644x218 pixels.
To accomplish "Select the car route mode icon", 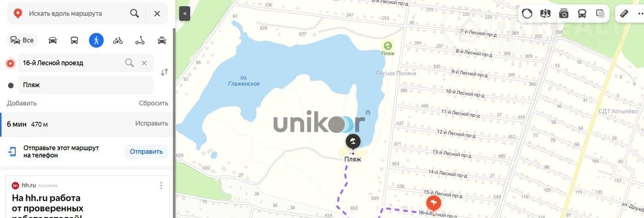I will click(x=53, y=40).
